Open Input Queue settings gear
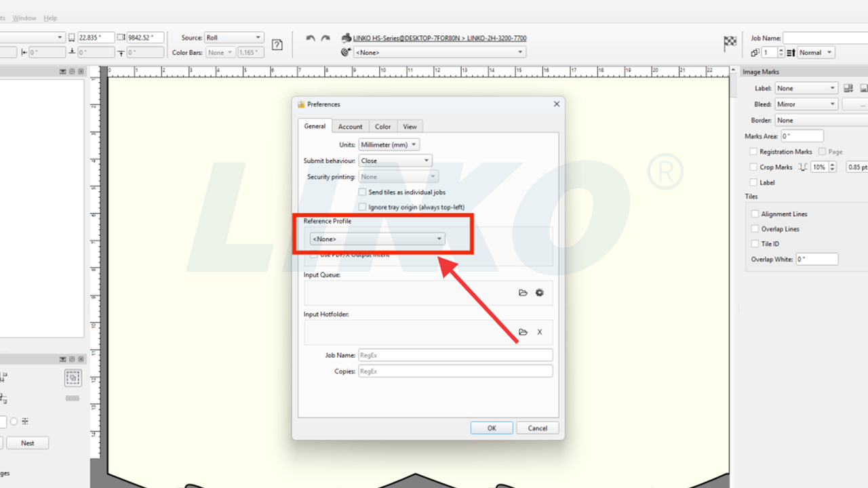This screenshot has height=488, width=868. (540, 293)
